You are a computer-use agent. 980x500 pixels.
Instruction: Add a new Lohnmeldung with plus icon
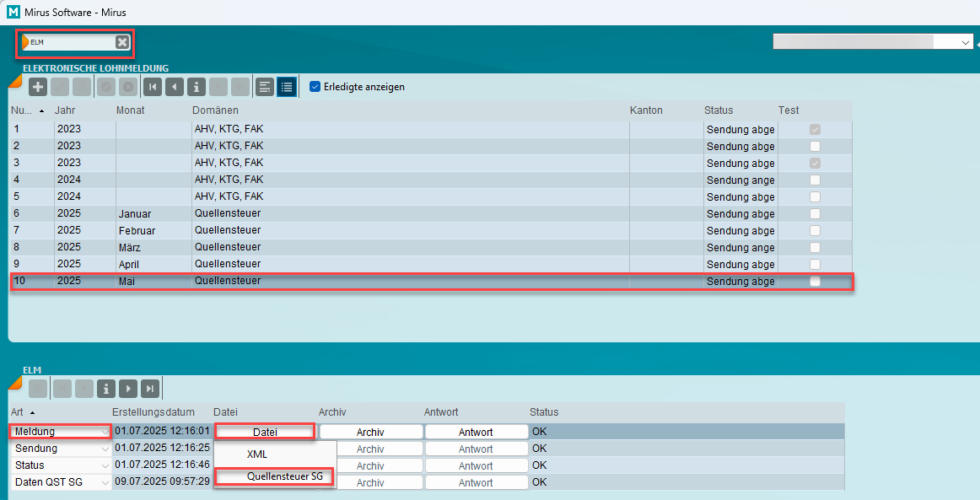tap(38, 87)
